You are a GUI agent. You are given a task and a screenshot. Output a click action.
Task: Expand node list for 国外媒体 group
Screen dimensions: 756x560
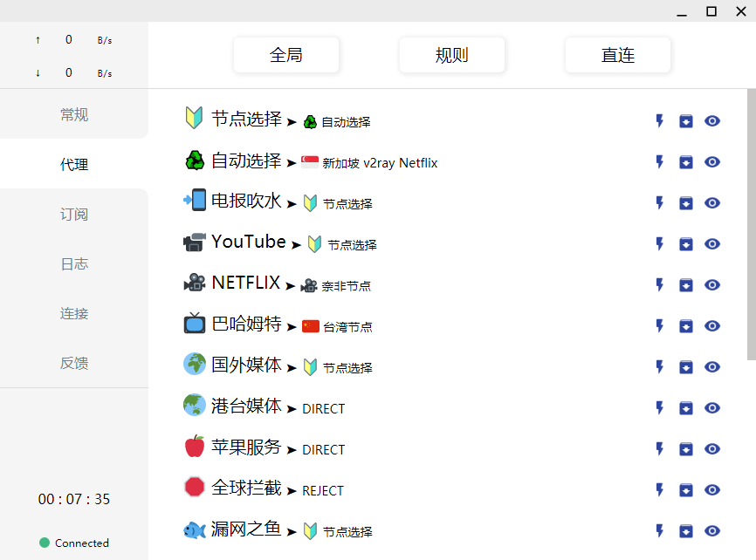pyautogui.click(x=686, y=366)
